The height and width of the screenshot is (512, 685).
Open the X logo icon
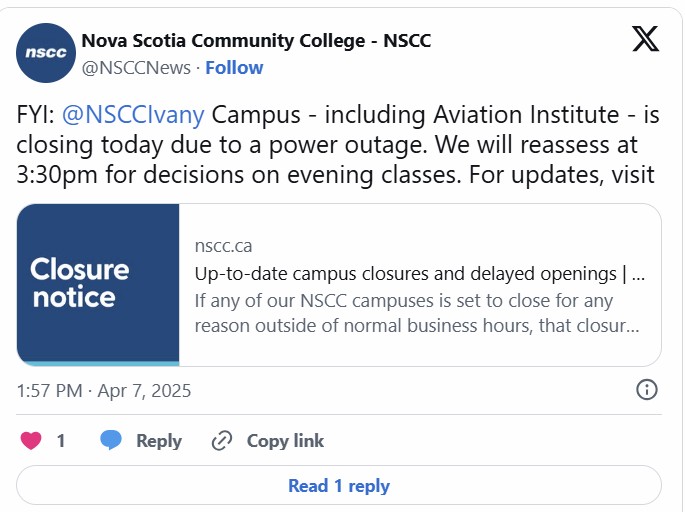(x=645, y=38)
